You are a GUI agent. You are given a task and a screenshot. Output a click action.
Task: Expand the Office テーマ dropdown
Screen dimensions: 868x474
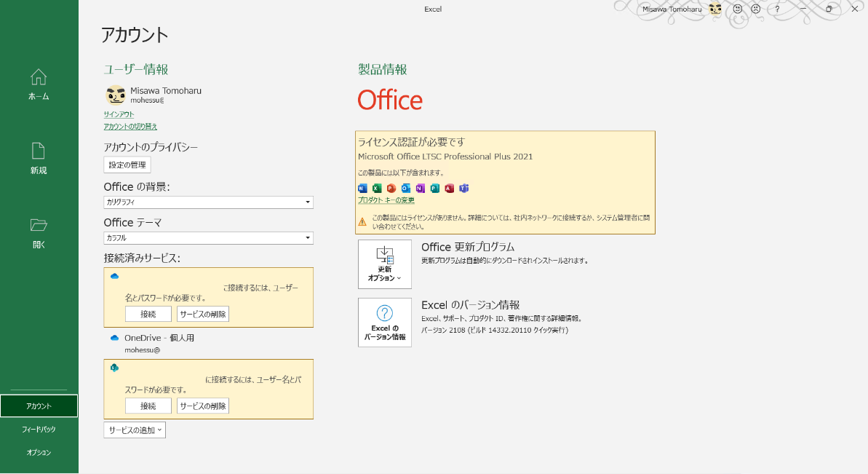[x=208, y=237]
